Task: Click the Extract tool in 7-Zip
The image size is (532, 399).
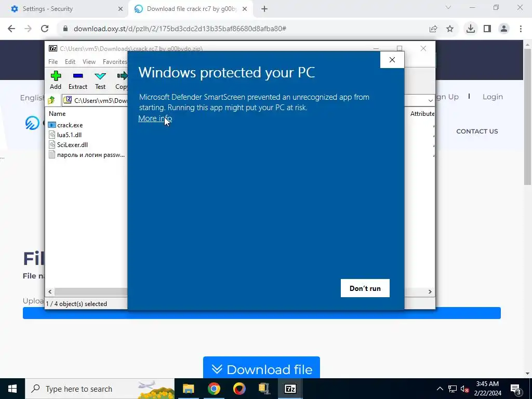Action: (x=78, y=81)
